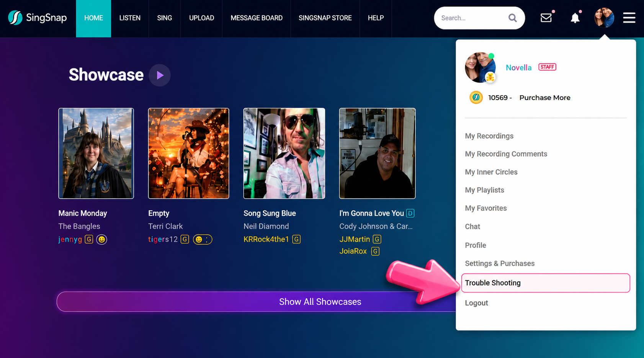Image resolution: width=644 pixels, height=358 pixels.
Task: Click the STAFF badge next to Novella
Action: click(547, 67)
